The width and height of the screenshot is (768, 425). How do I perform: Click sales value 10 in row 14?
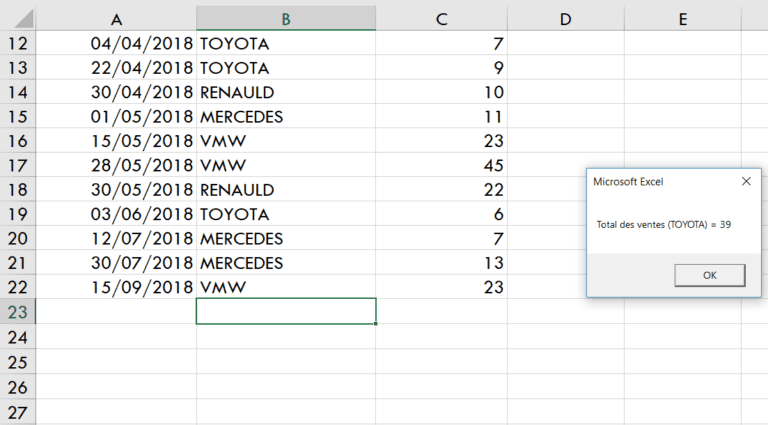(x=441, y=92)
